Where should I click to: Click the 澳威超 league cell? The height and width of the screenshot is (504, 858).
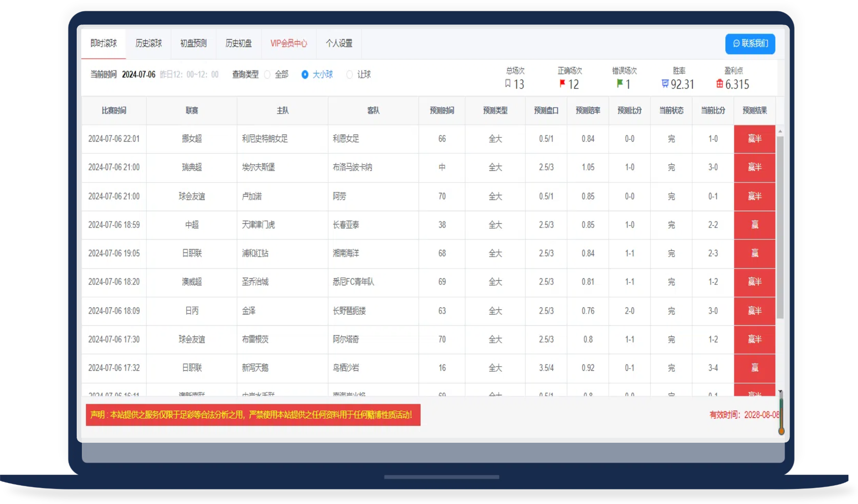(x=192, y=282)
